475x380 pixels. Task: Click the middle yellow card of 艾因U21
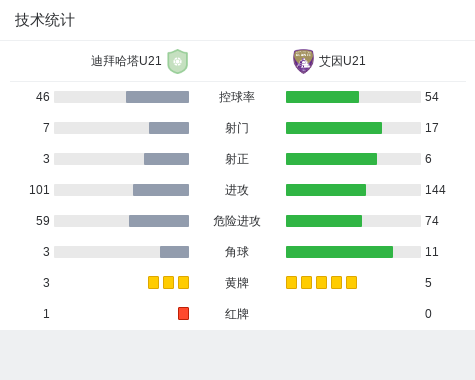(x=321, y=282)
